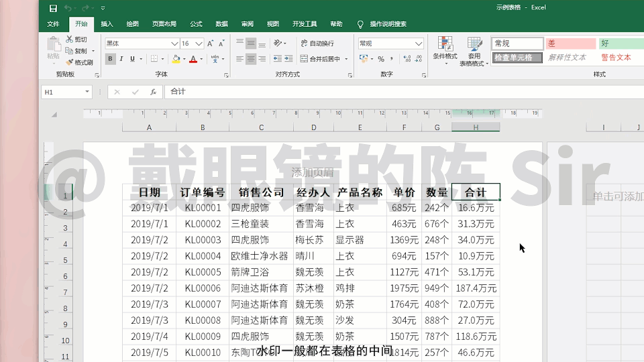Switch to the 公式 tab
The height and width of the screenshot is (362, 644).
coord(196,24)
